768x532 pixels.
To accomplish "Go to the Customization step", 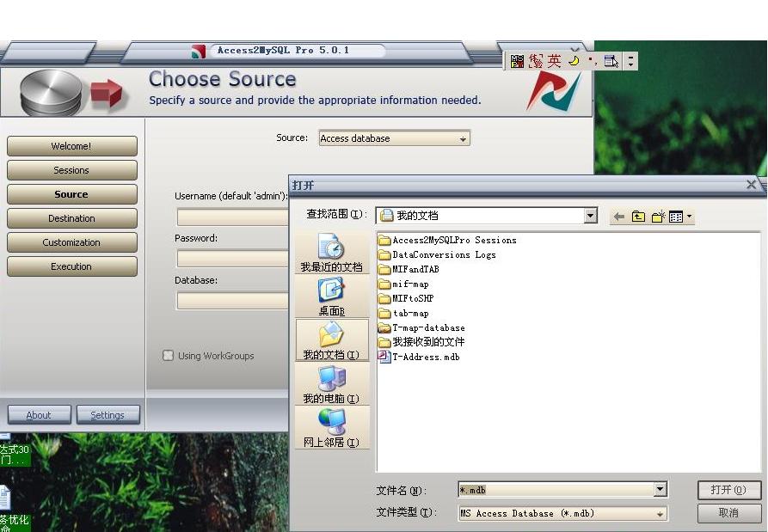I will (x=72, y=242).
